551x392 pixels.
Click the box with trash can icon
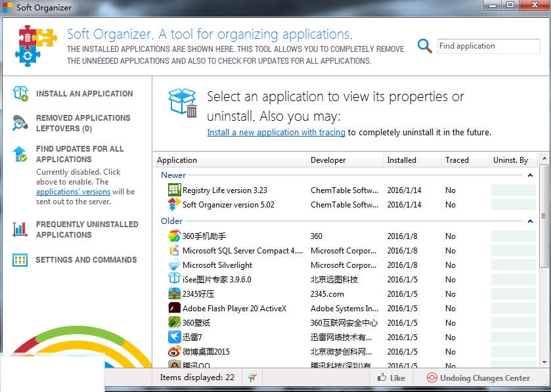183,102
